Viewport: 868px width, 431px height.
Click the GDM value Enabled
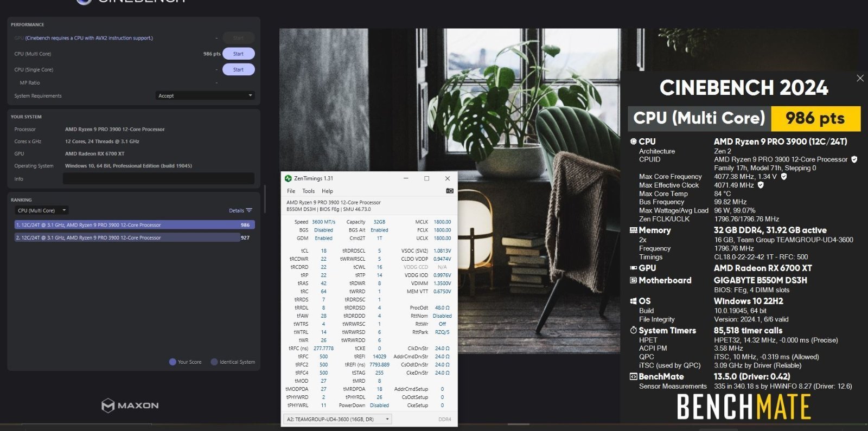323,238
